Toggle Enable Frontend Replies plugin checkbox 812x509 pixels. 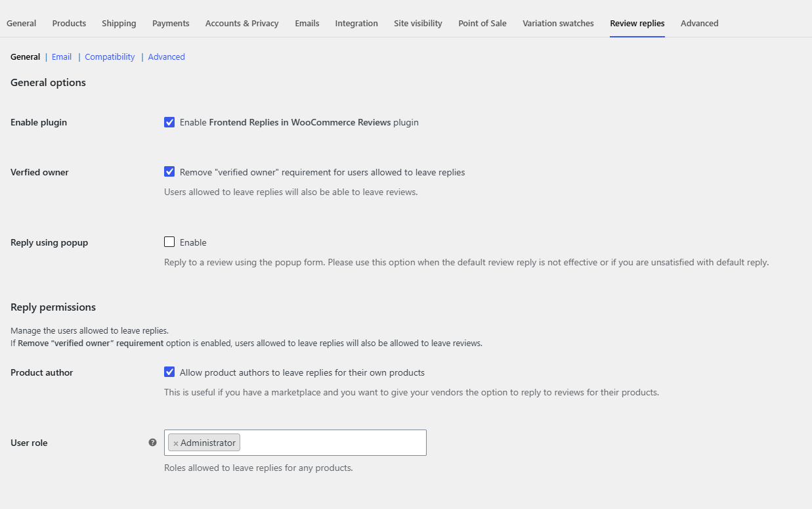click(169, 122)
